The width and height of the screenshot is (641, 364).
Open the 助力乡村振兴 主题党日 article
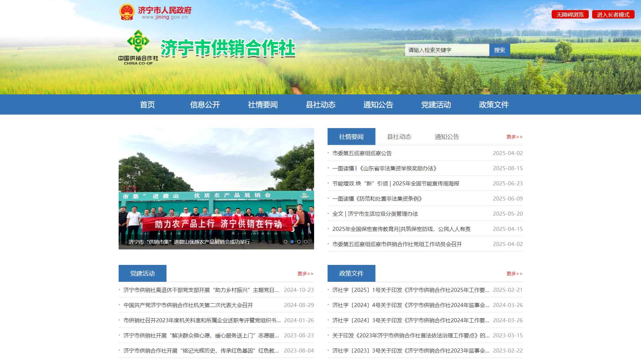pos(201,290)
